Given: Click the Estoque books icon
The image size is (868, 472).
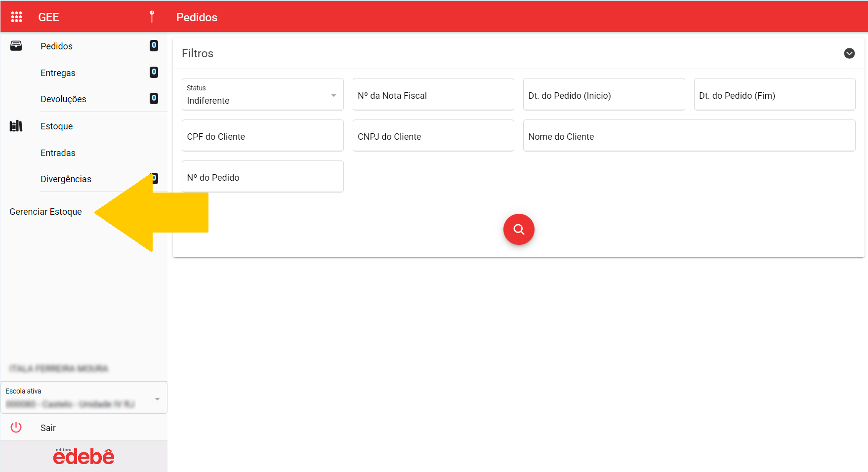Looking at the screenshot, I should [x=16, y=126].
